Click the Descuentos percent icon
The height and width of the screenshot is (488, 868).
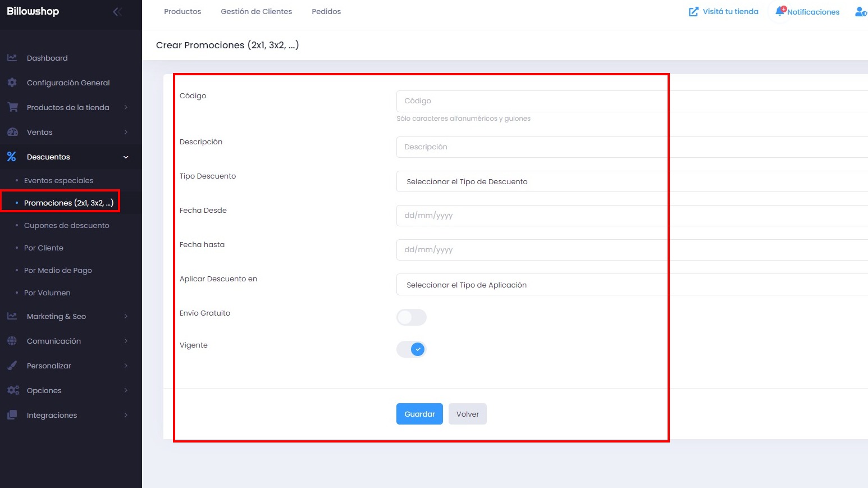pos(12,157)
